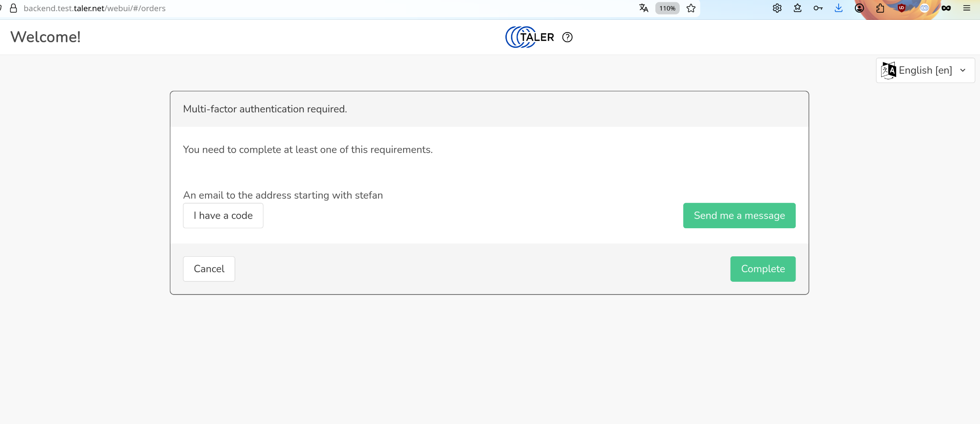
Task: Click the help question mark icon beside Taler logo
Action: tap(567, 37)
